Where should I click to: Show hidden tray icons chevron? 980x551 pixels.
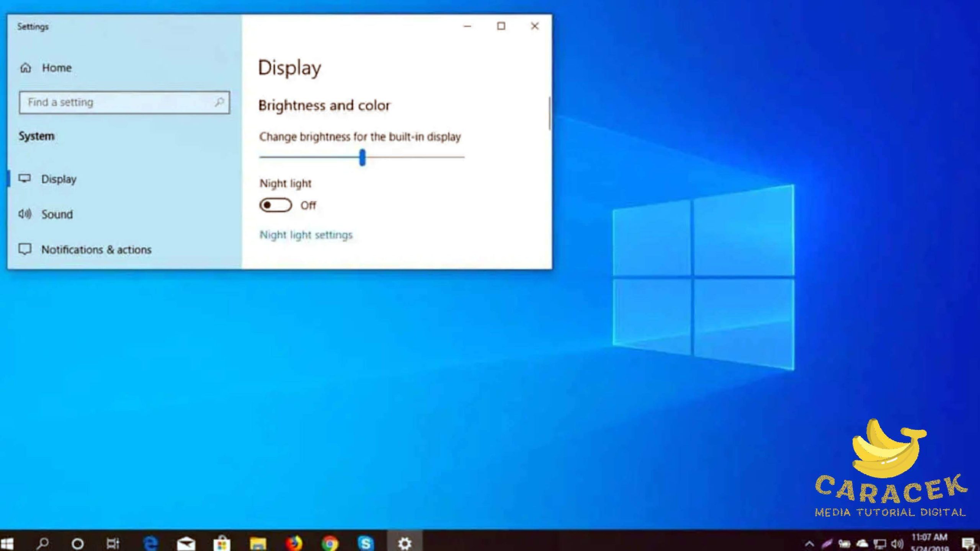point(809,544)
